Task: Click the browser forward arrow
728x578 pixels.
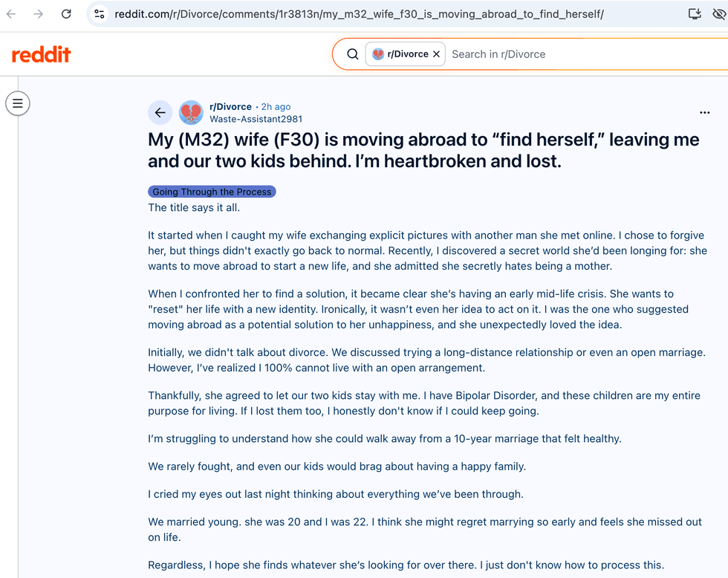Action: (39, 14)
